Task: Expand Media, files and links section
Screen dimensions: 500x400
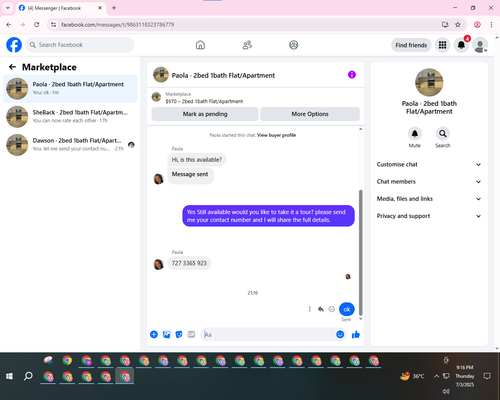Action: click(429, 199)
